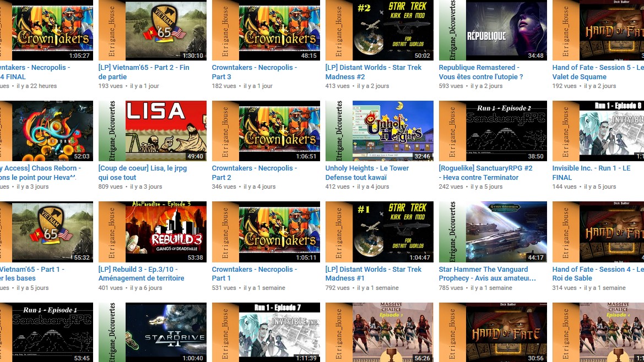Open the Invisible Inc. Episode 8 thumbnail
The width and height of the screenshot is (644, 362).
pos(598,131)
